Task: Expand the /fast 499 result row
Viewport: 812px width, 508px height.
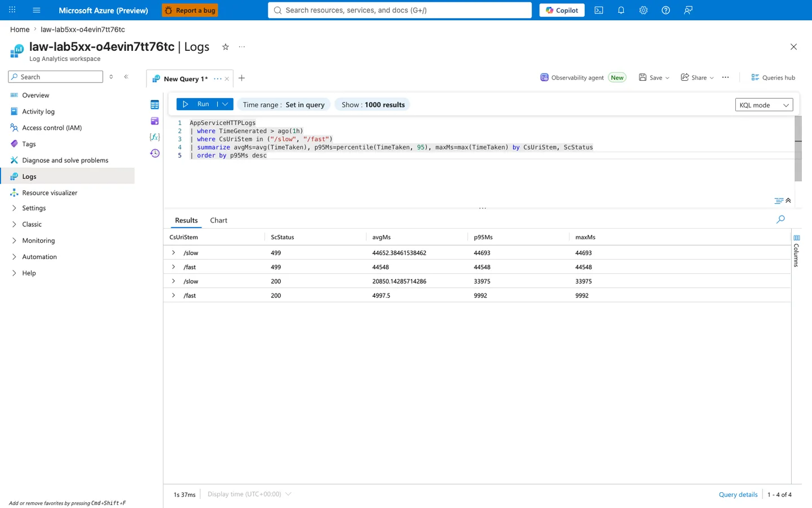Action: pyautogui.click(x=174, y=267)
